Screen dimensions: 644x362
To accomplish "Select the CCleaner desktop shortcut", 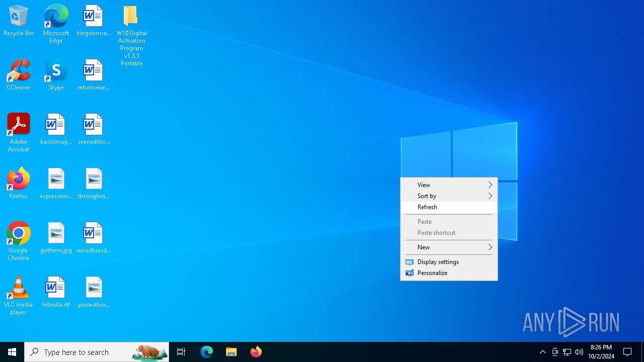I will tap(19, 75).
